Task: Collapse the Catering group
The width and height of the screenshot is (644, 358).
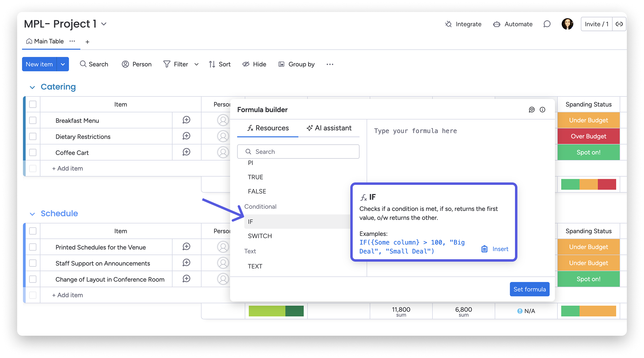Action: point(32,87)
